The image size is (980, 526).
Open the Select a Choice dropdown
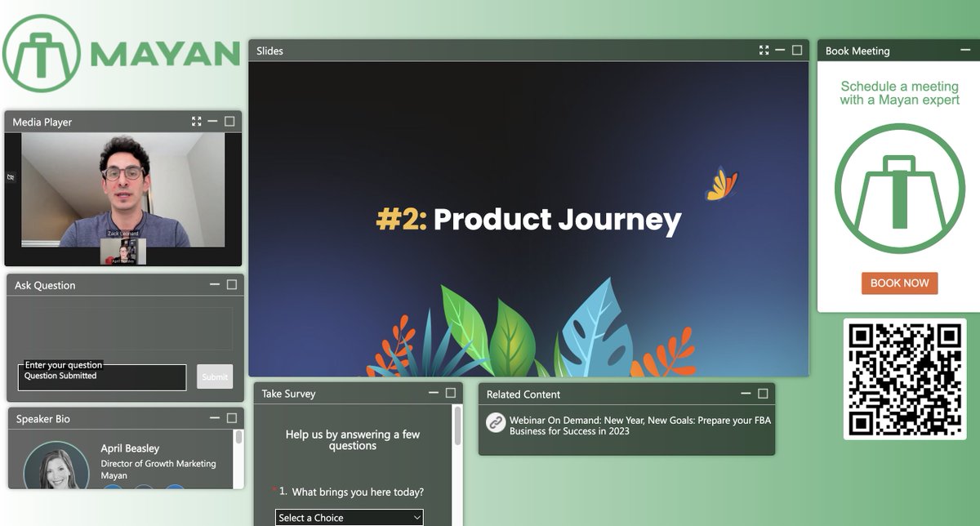350,518
